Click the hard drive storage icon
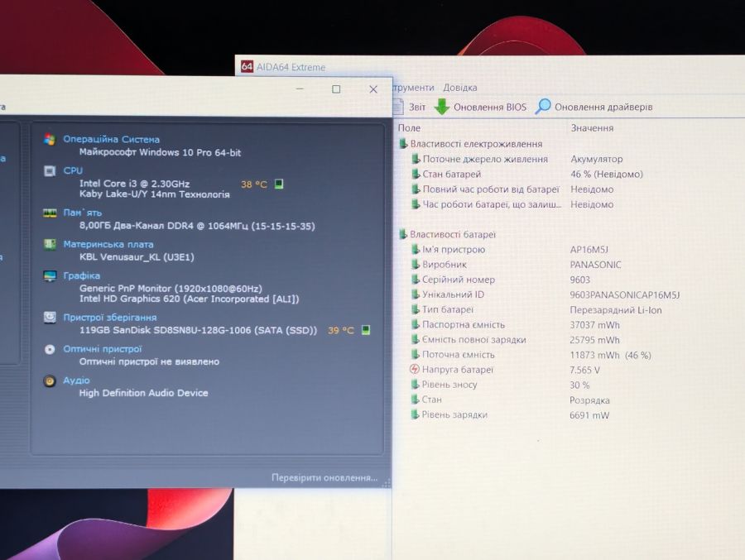The image size is (745, 560). pyautogui.click(x=50, y=318)
